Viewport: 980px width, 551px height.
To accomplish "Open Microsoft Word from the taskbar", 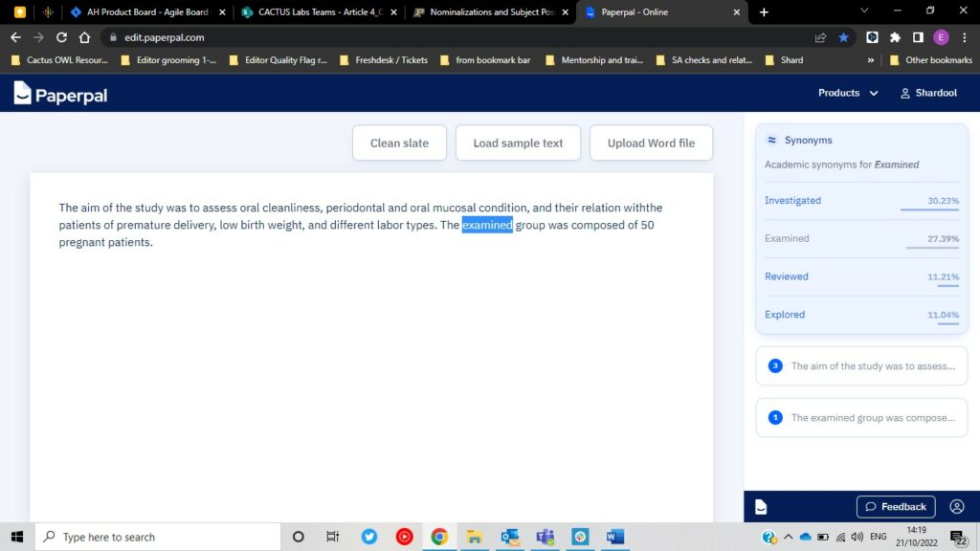I will pos(614,537).
